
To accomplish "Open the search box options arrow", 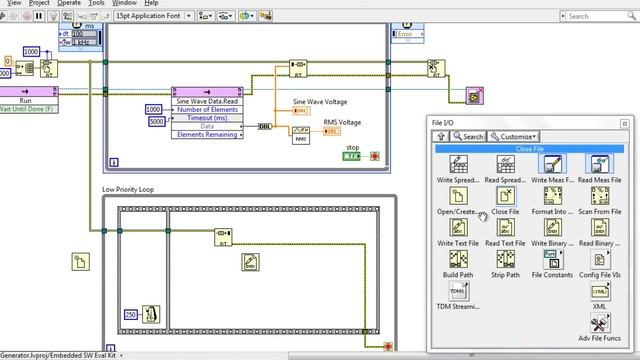I will (x=564, y=16).
